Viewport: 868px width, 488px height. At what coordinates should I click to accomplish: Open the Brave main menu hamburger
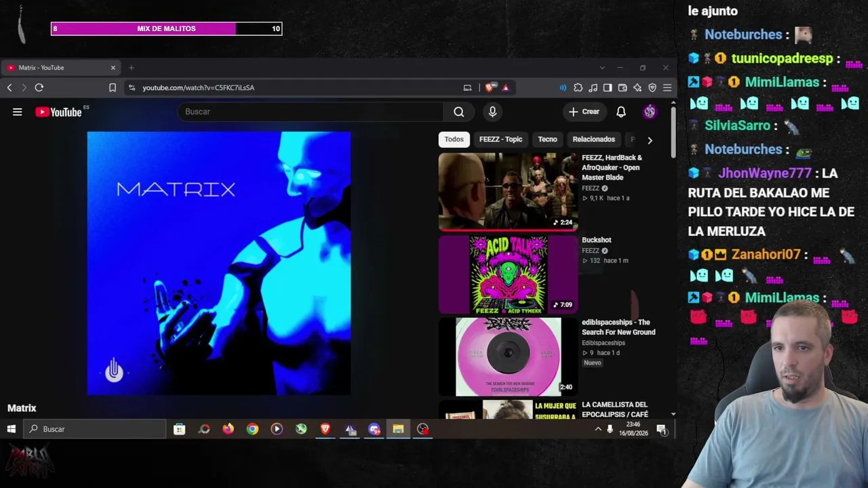point(667,87)
